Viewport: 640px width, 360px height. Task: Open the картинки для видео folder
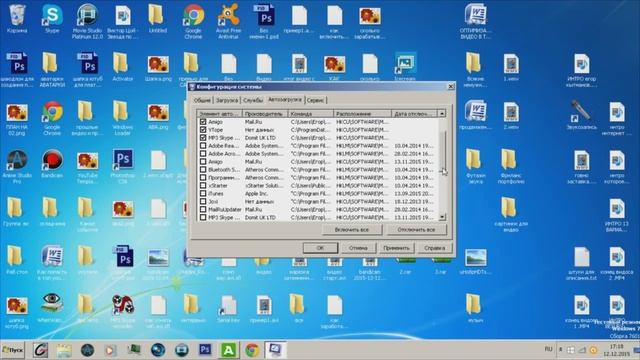pyautogui.click(x=511, y=215)
